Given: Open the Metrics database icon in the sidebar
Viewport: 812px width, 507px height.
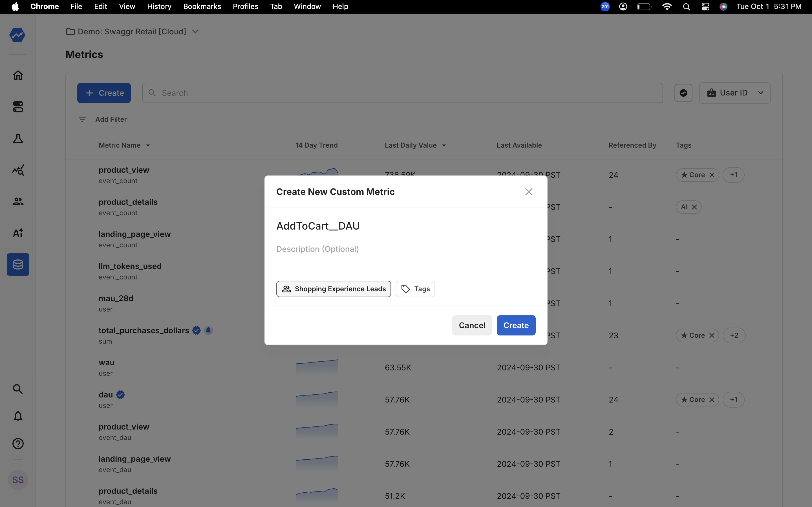Looking at the screenshot, I should tap(18, 264).
